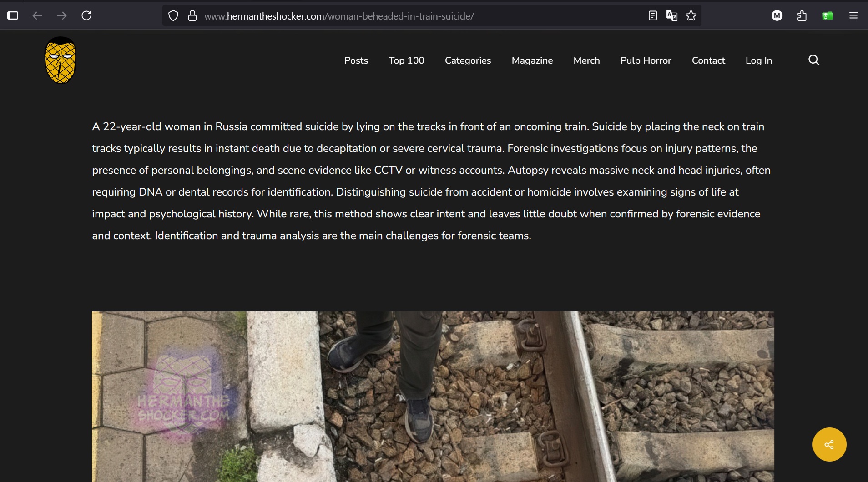The height and width of the screenshot is (482, 868).
Task: Open the Contact page
Action: (708, 60)
